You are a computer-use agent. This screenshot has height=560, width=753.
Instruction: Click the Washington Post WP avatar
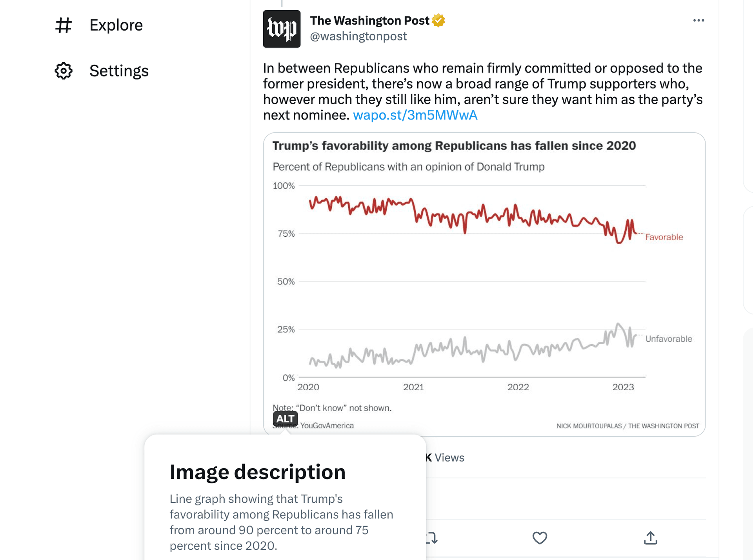point(282,28)
